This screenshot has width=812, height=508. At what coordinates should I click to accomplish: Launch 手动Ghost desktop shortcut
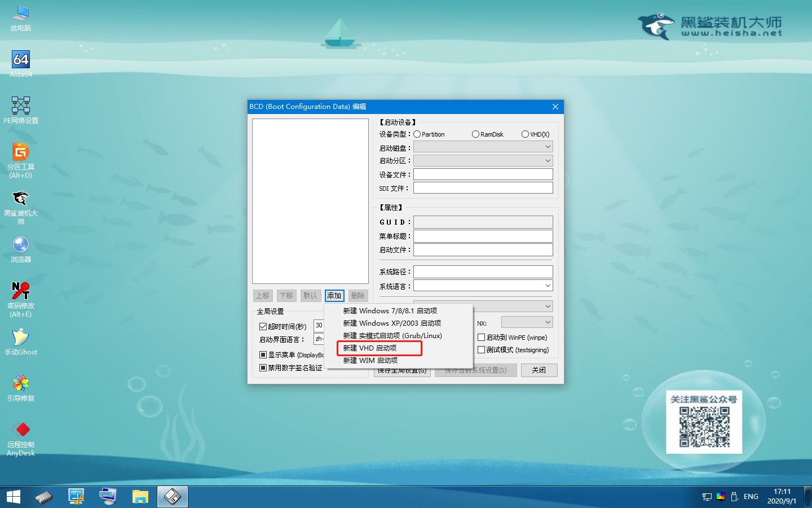(21, 342)
